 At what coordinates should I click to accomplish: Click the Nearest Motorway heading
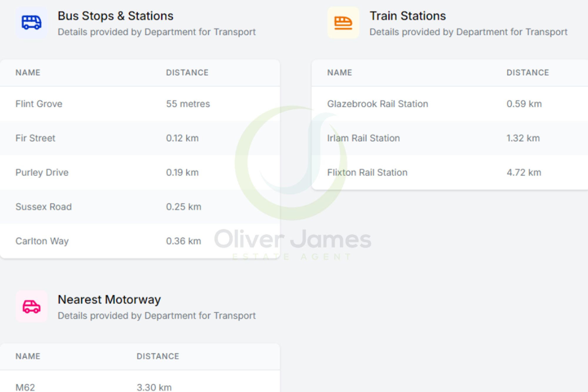[109, 300]
